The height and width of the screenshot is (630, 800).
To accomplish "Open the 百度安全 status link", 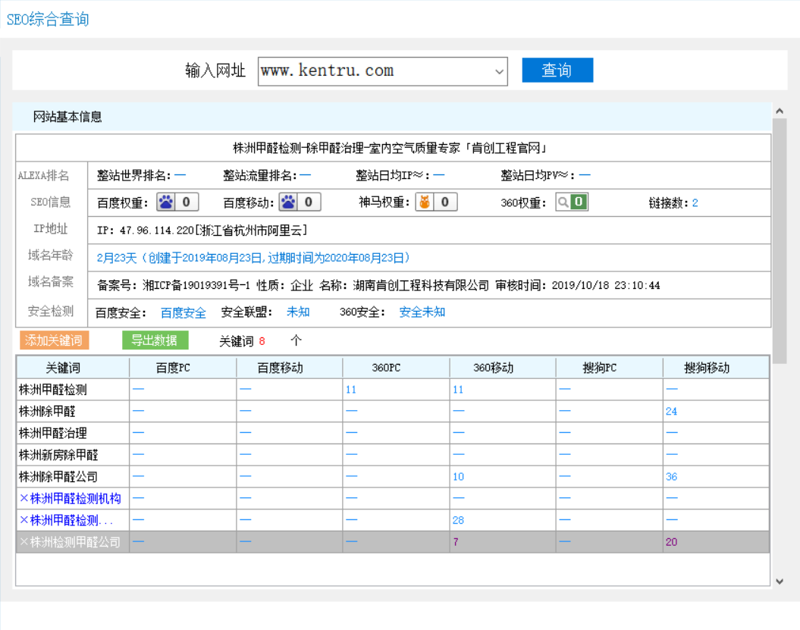I will tap(183, 313).
